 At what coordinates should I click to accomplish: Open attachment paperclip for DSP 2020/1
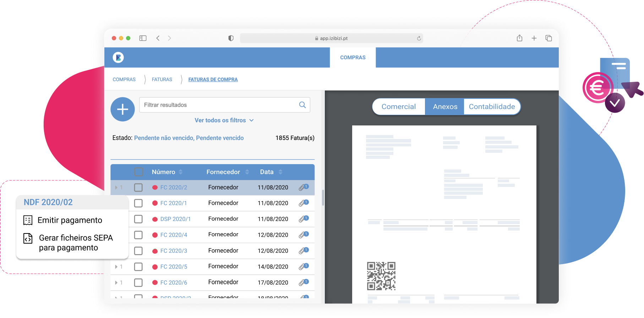click(303, 219)
